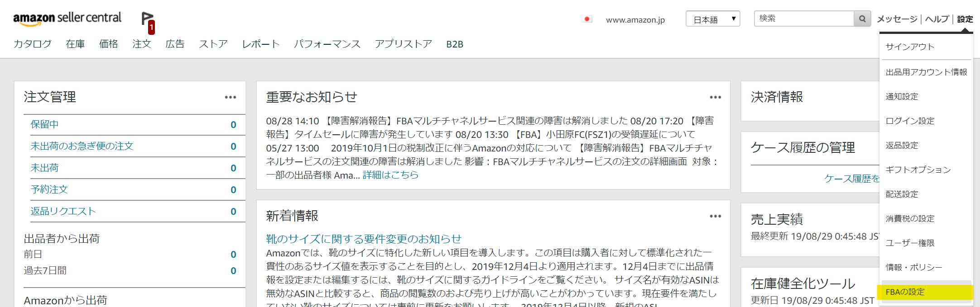This screenshot has height=307, width=980.
Task: Click the ケース履歴 link
Action: pyautogui.click(x=852, y=179)
